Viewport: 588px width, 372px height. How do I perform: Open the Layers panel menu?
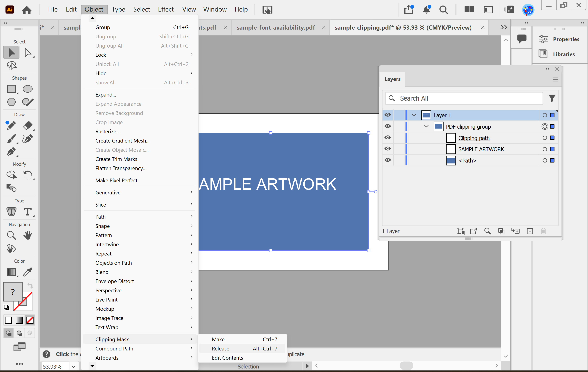point(555,79)
